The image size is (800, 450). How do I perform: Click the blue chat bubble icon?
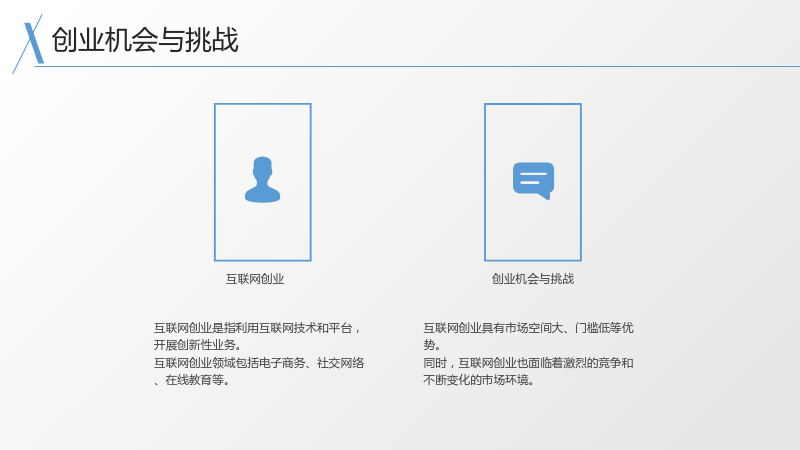tap(533, 181)
